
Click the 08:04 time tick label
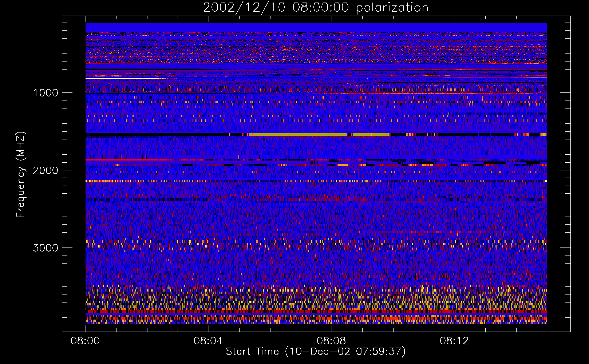coord(208,341)
